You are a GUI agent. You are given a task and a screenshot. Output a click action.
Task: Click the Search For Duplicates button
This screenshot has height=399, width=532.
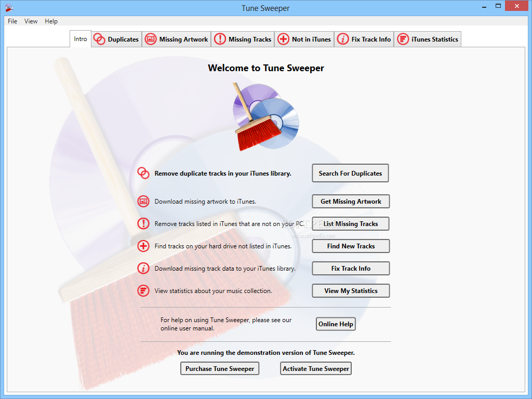point(350,174)
